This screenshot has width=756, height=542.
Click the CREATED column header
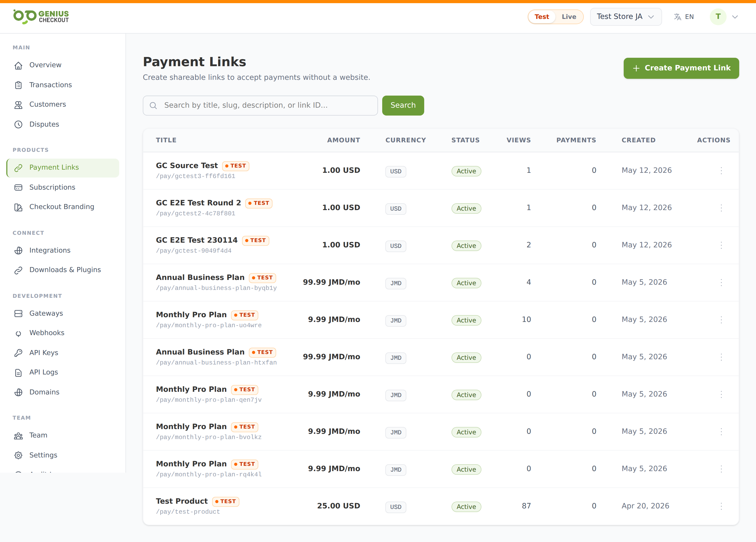(638, 140)
